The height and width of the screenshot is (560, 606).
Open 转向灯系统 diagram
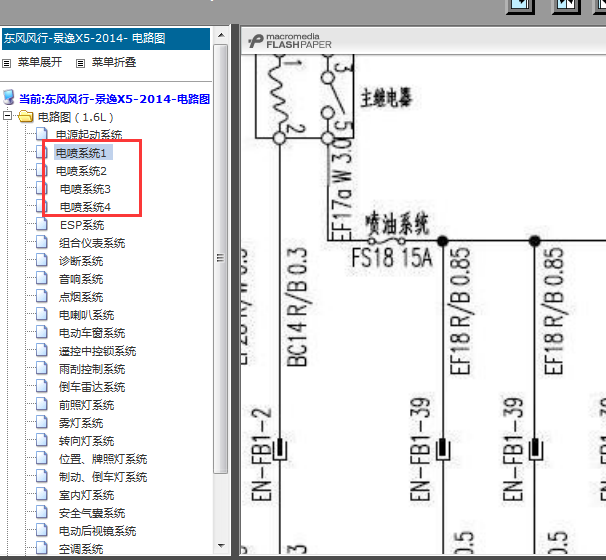(87, 441)
